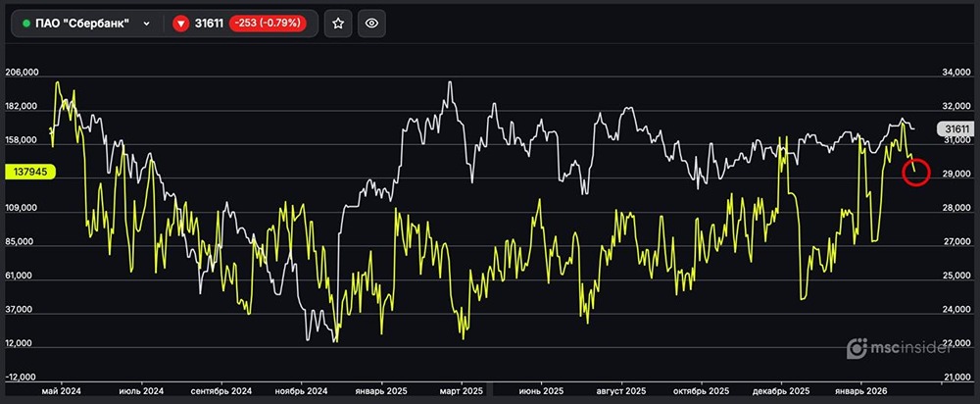The width and height of the screenshot is (980, 404).
Task: Click the 24,000 right axis label
Action: pyautogui.click(x=956, y=310)
